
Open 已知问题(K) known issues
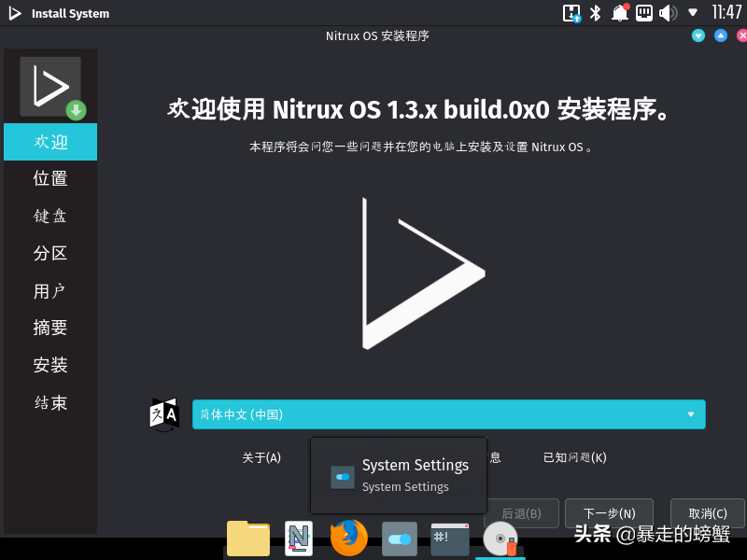click(x=572, y=457)
